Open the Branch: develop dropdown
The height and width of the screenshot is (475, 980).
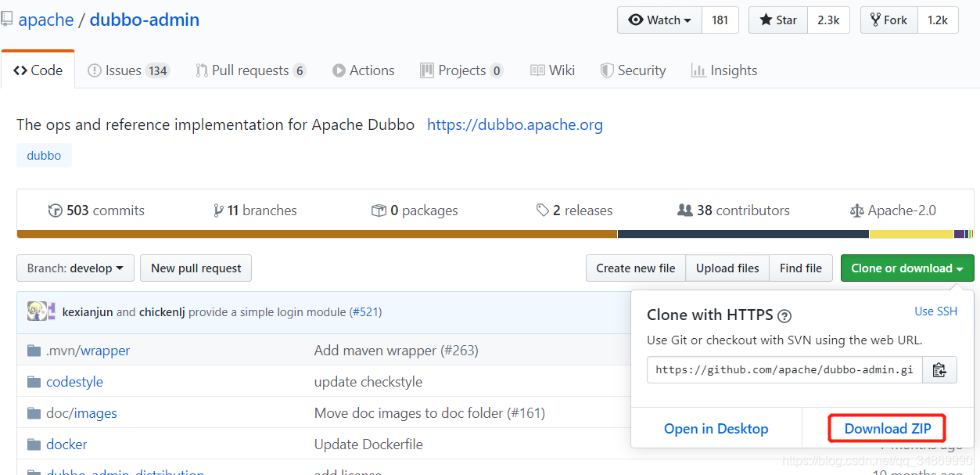point(75,268)
